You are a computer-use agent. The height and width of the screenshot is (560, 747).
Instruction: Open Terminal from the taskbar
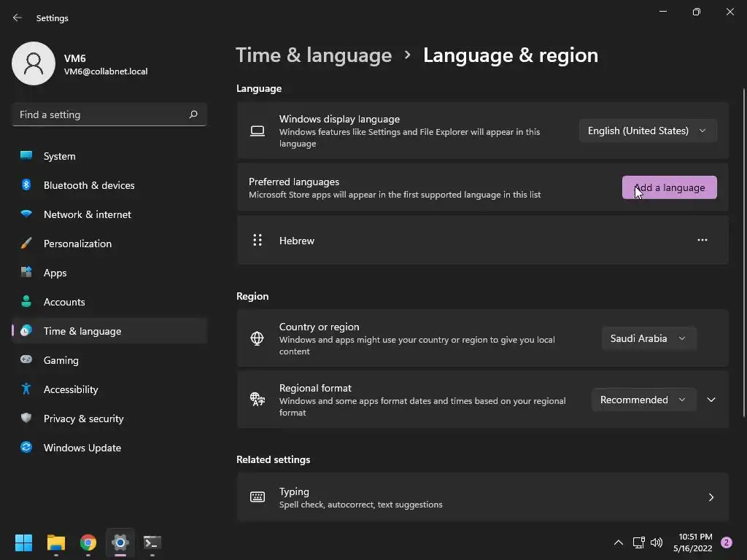(152, 542)
